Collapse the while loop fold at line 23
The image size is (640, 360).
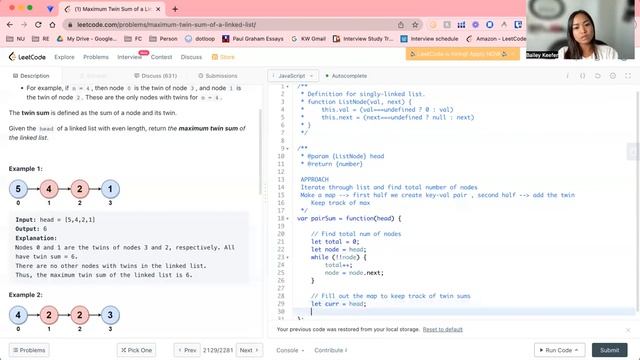coord(287,258)
